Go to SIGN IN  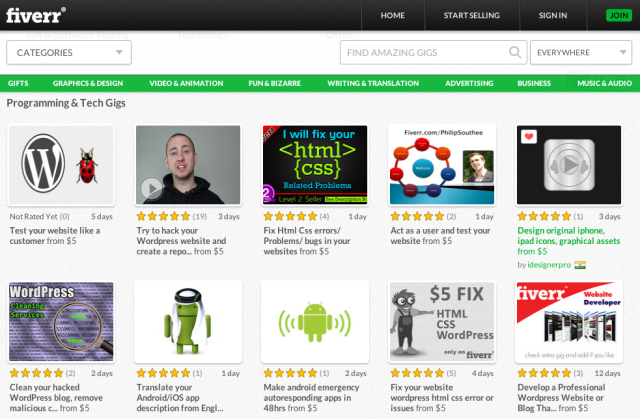[553, 16]
